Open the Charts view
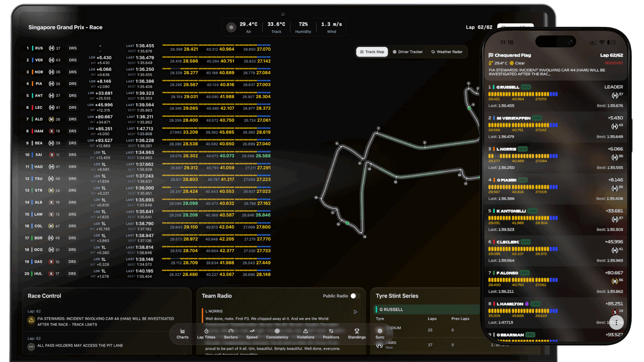Screen dimensions: 644x362 (182, 334)
